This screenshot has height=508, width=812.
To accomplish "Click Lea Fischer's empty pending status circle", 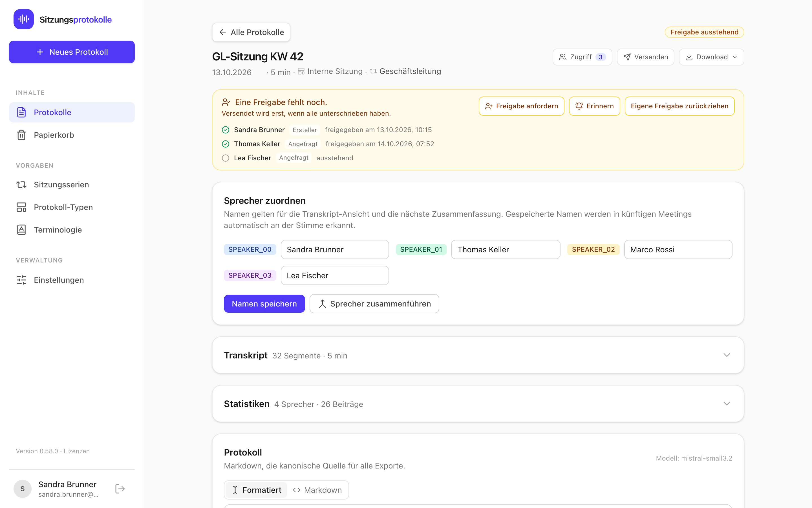I will click(x=226, y=158).
